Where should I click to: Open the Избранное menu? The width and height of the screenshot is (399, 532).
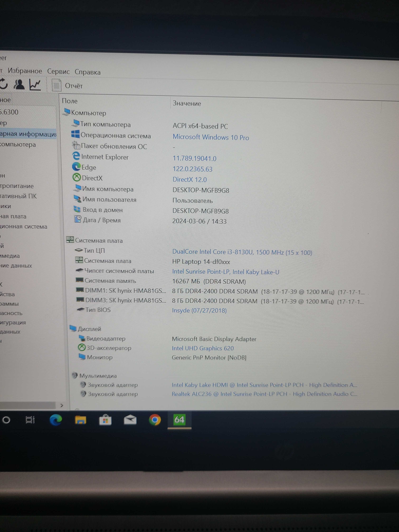point(25,71)
